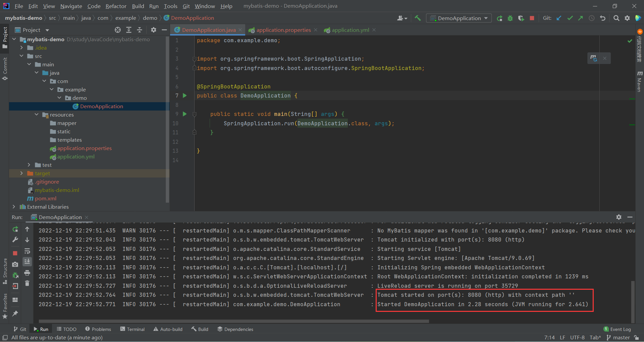The image size is (644, 342).
Task: Pin the Run tab
Action: pos(15,314)
